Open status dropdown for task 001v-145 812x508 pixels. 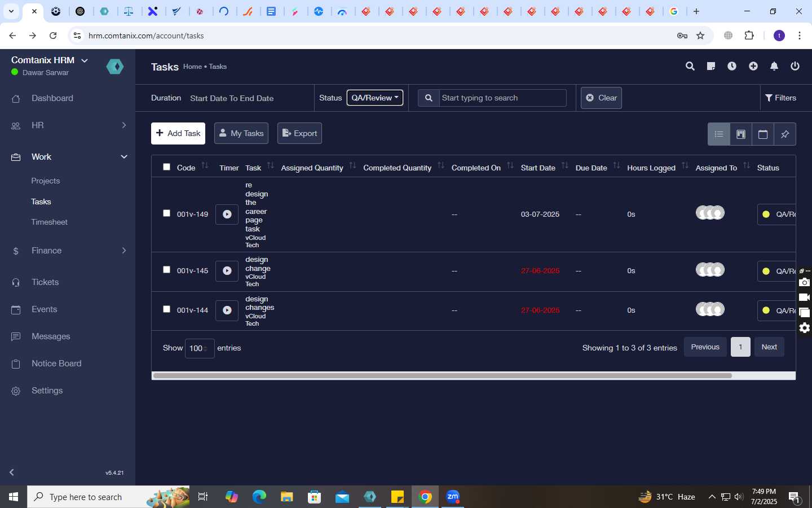click(x=776, y=271)
